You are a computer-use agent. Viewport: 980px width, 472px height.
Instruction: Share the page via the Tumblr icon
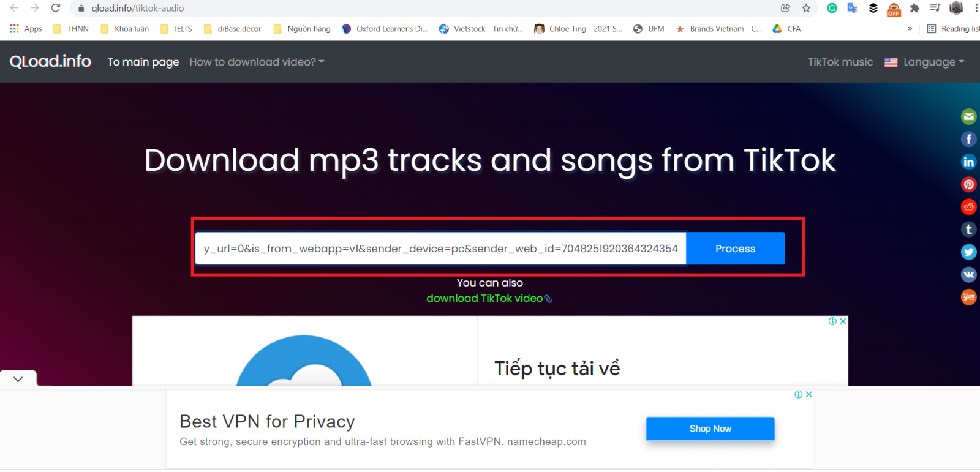coord(968,230)
